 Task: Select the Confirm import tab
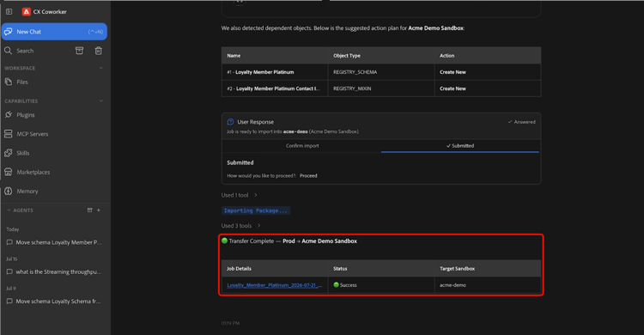click(x=302, y=146)
